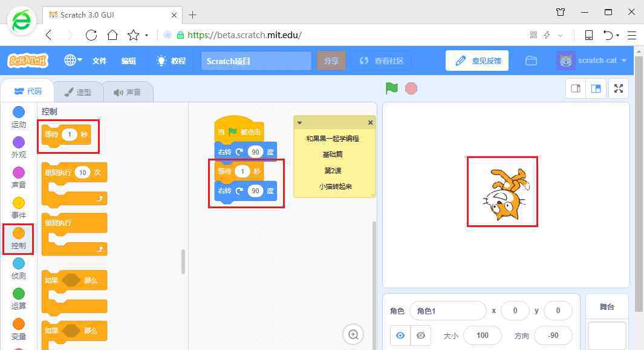Edit seconds value in script wait block
Image resolution: width=644 pixels, height=350 pixels.
(x=242, y=171)
